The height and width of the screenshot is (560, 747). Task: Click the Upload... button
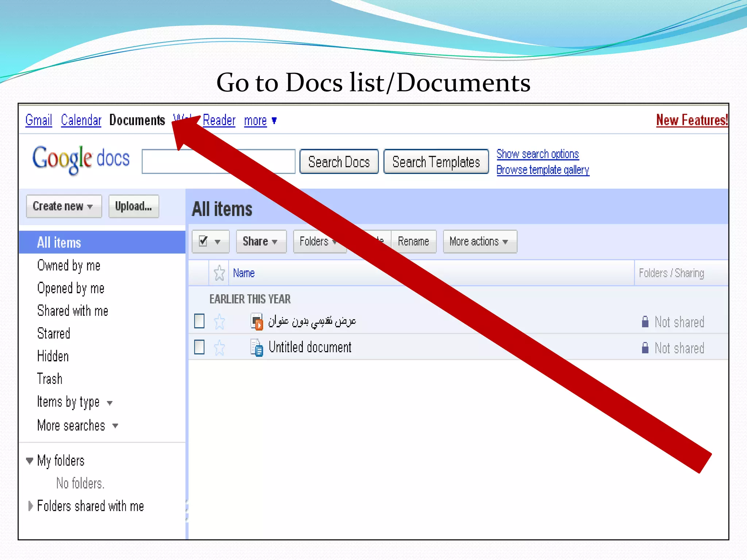pos(134,206)
